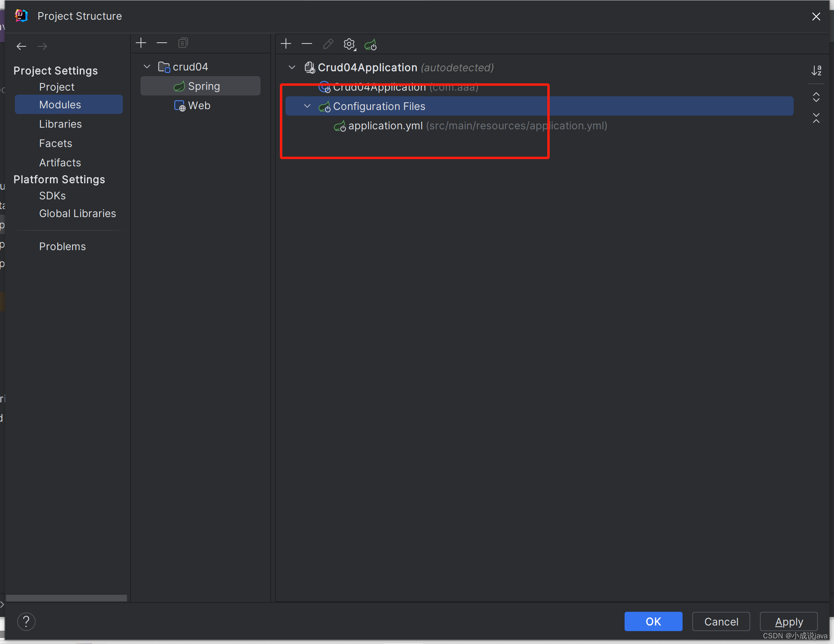The height and width of the screenshot is (644, 834).
Task: Click the Remove module minus icon
Action: pos(162,43)
